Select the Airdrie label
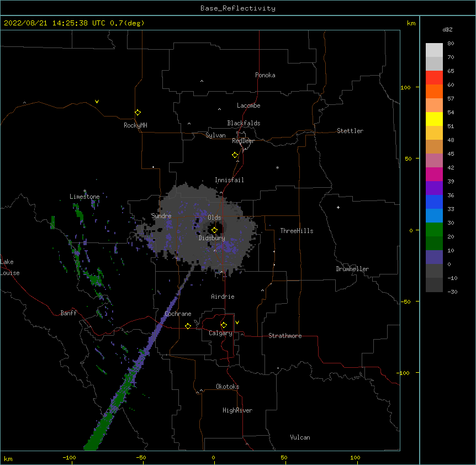 point(223,297)
